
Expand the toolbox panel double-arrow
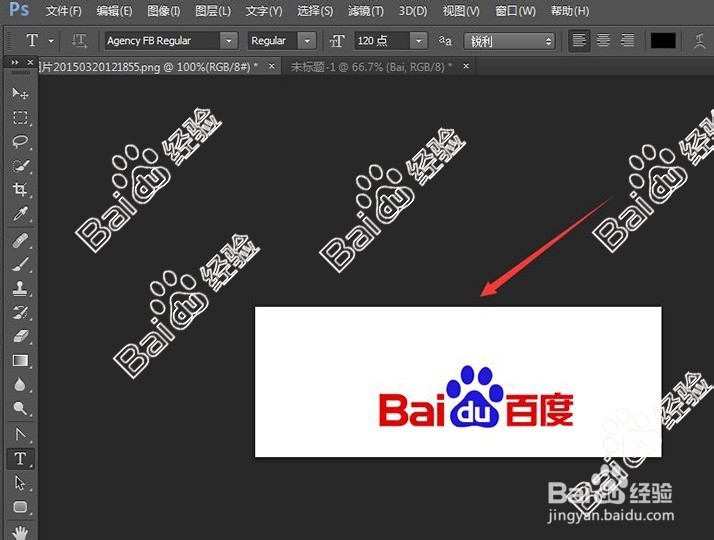coord(15,62)
